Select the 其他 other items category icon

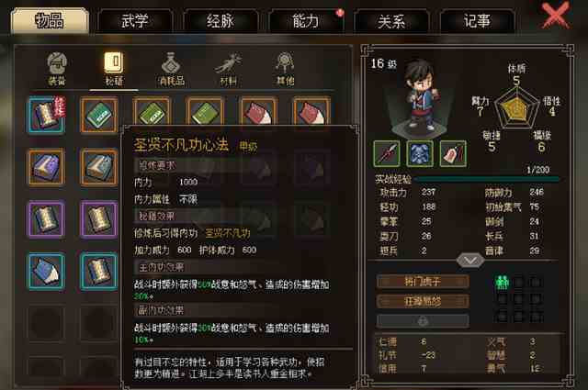pos(285,69)
